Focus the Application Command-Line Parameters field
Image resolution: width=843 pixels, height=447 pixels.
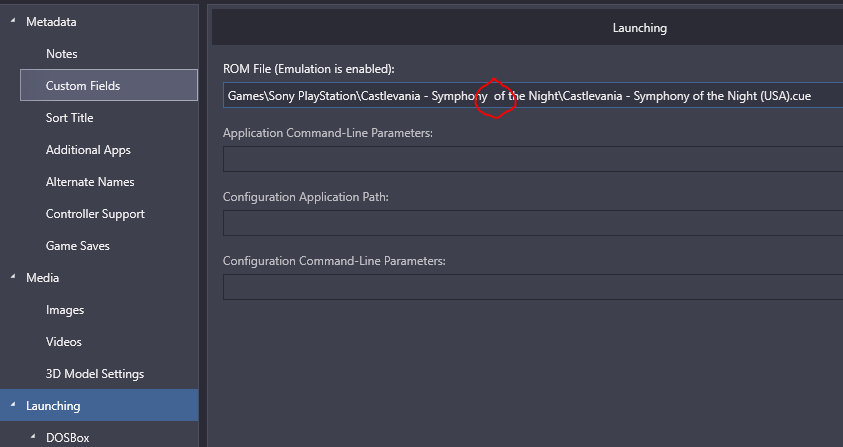pyautogui.click(x=533, y=159)
